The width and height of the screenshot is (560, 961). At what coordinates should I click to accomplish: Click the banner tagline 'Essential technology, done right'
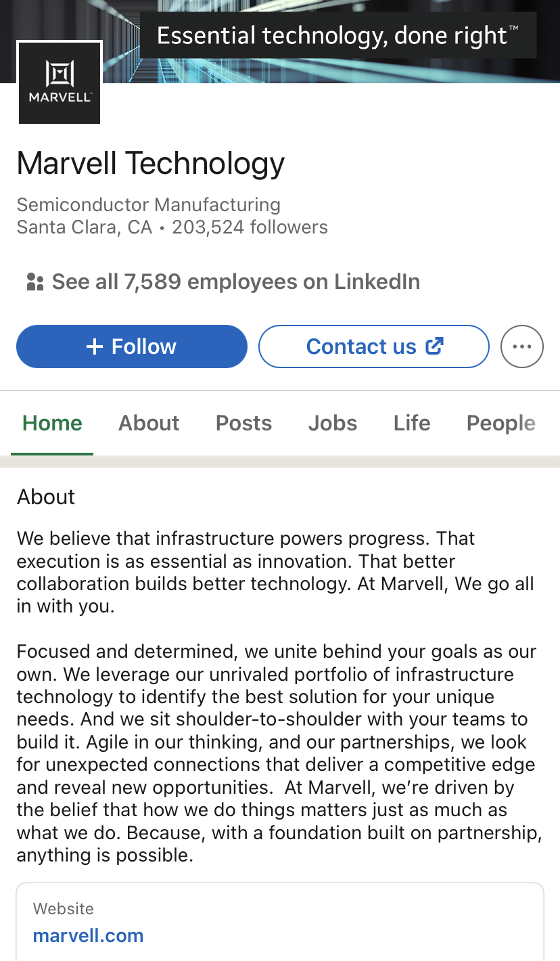pyautogui.click(x=337, y=35)
